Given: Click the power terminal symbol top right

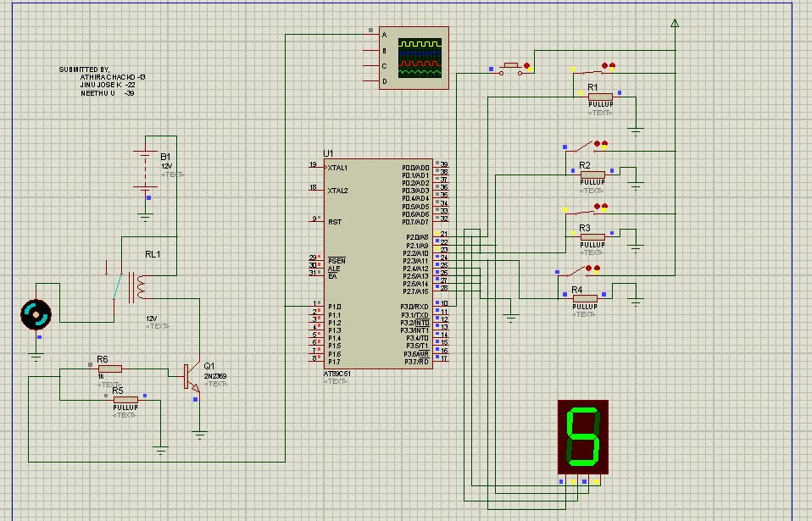Looking at the screenshot, I should 676,24.
